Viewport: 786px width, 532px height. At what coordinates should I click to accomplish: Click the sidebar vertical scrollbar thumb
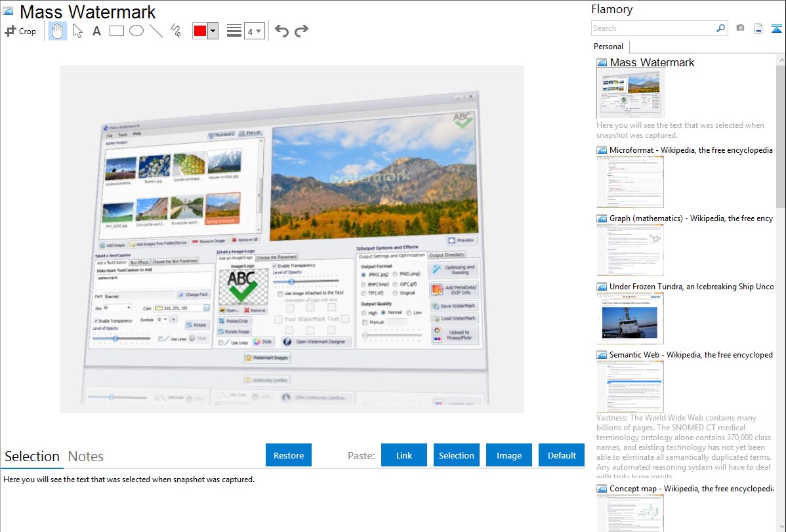[781, 136]
